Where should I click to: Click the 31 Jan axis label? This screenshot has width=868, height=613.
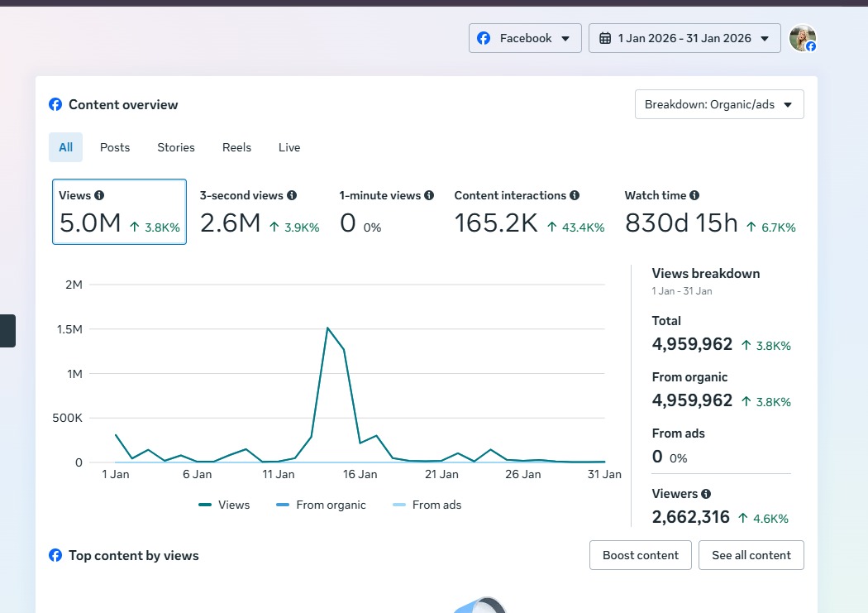tap(604, 474)
